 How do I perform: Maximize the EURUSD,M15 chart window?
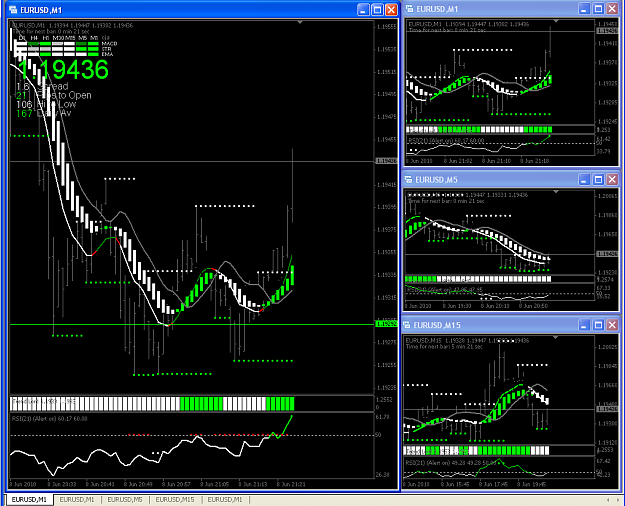pyautogui.click(x=598, y=325)
